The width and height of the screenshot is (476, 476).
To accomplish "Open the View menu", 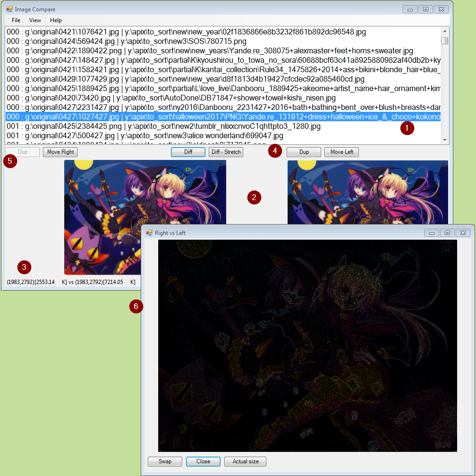I will click(x=35, y=20).
